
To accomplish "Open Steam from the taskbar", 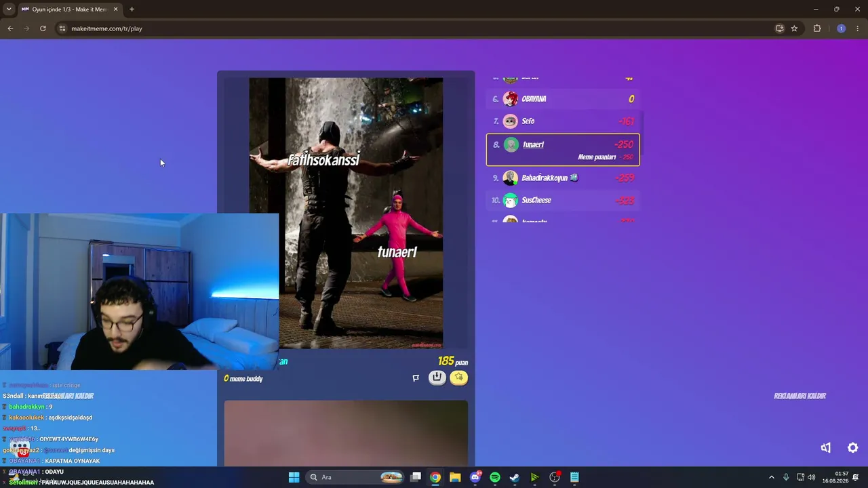I will coord(515,477).
